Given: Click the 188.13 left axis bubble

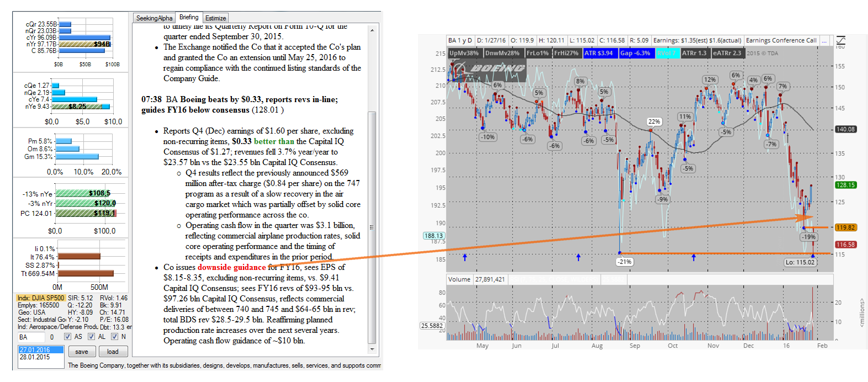Looking at the screenshot, I should pyautogui.click(x=433, y=236).
